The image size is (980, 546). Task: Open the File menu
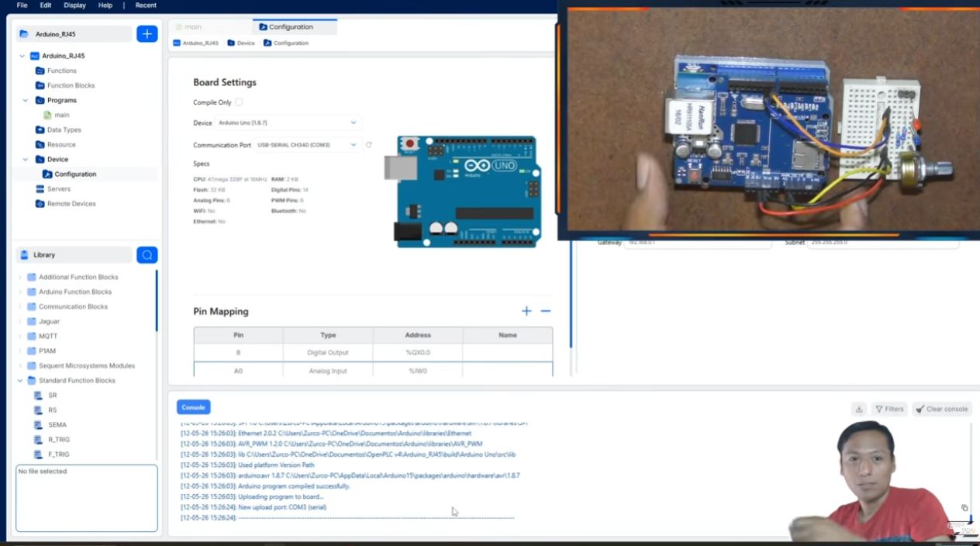tap(22, 5)
